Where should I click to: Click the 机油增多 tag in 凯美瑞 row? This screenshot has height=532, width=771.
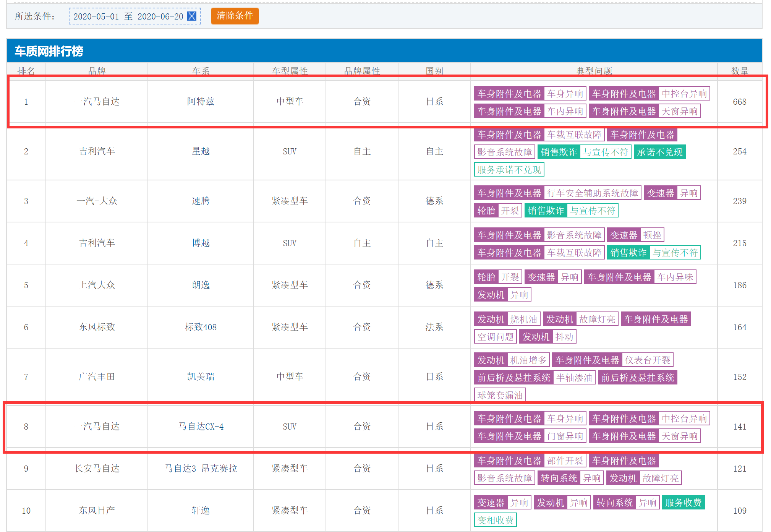(528, 360)
